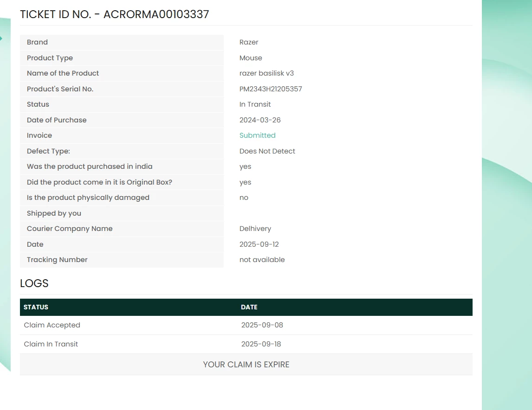The width and height of the screenshot is (532, 410).
Task: Click the YOUR CLAIM IS EXPIRE notice
Action: pyautogui.click(x=246, y=365)
